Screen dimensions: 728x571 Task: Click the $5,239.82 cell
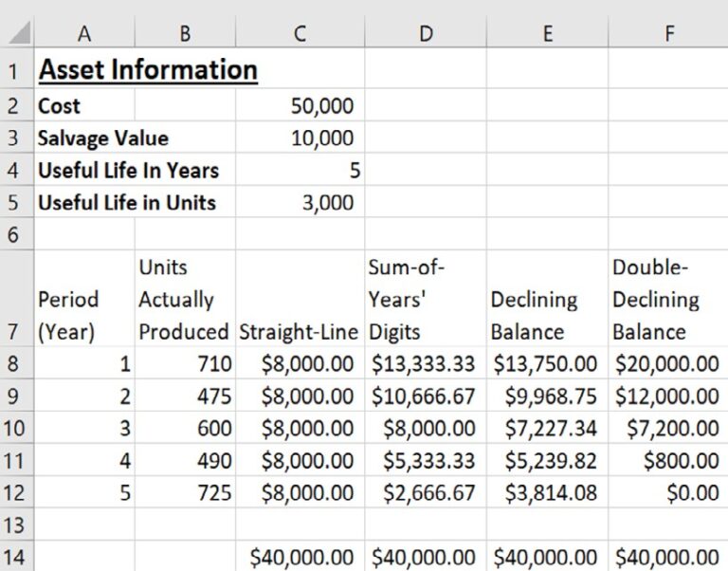click(x=547, y=460)
